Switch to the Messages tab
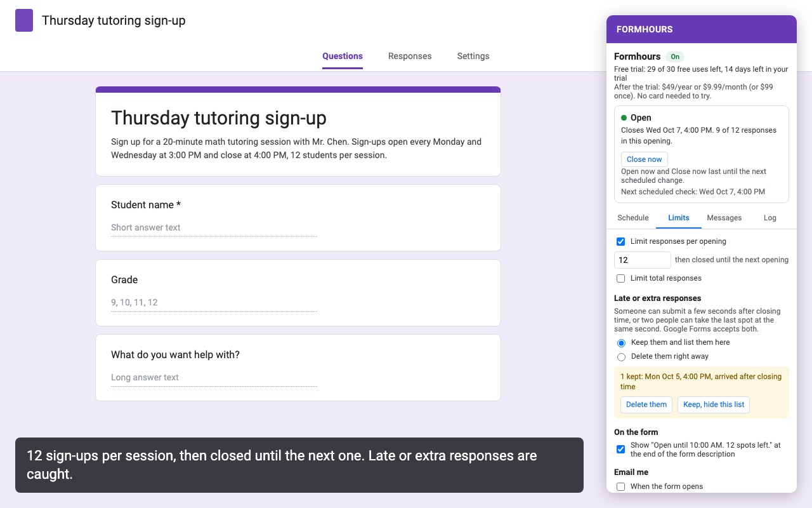The height and width of the screenshot is (508, 812). click(724, 218)
